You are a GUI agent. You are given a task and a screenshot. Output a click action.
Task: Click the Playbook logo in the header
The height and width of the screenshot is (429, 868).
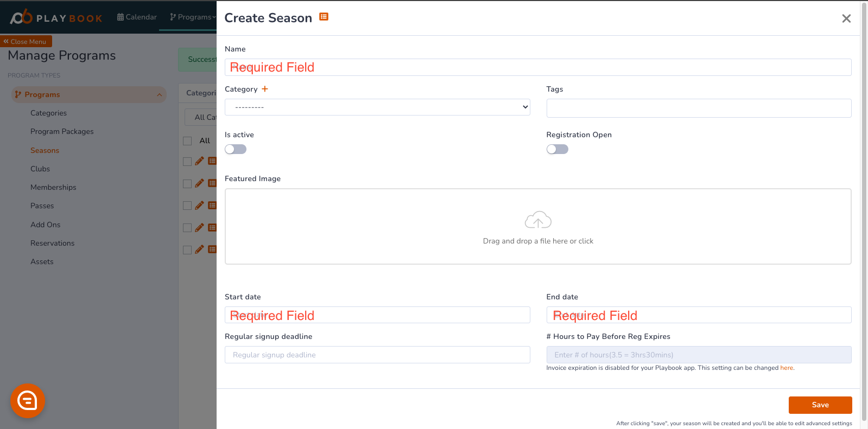coord(56,17)
